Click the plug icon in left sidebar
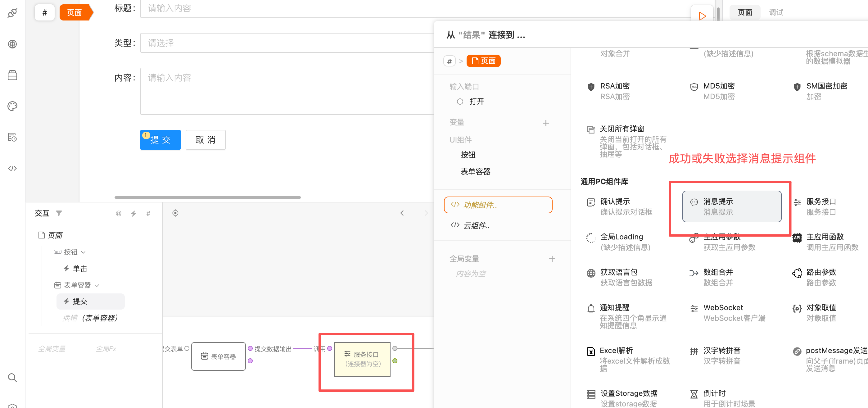Image resolution: width=868 pixels, height=408 pixels. pos(12,13)
